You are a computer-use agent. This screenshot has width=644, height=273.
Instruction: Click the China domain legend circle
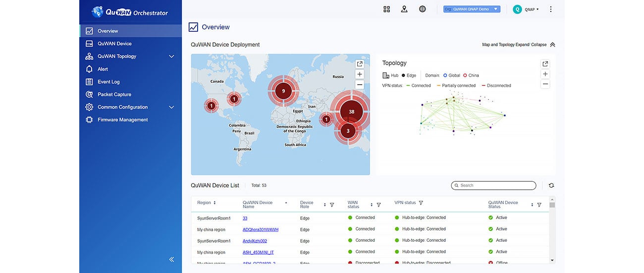coord(465,75)
